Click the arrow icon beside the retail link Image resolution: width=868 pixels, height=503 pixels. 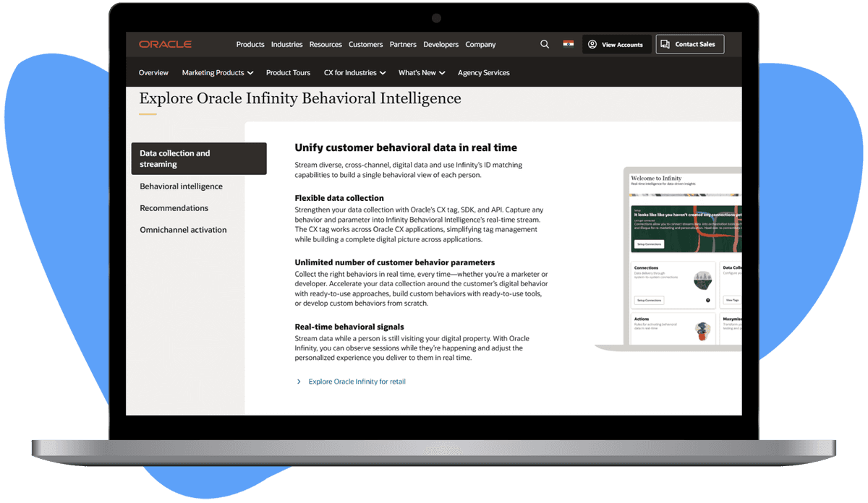pyautogui.click(x=299, y=381)
